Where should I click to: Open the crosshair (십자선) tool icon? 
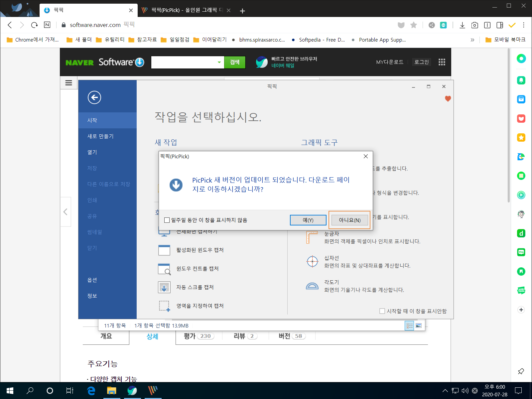click(312, 261)
